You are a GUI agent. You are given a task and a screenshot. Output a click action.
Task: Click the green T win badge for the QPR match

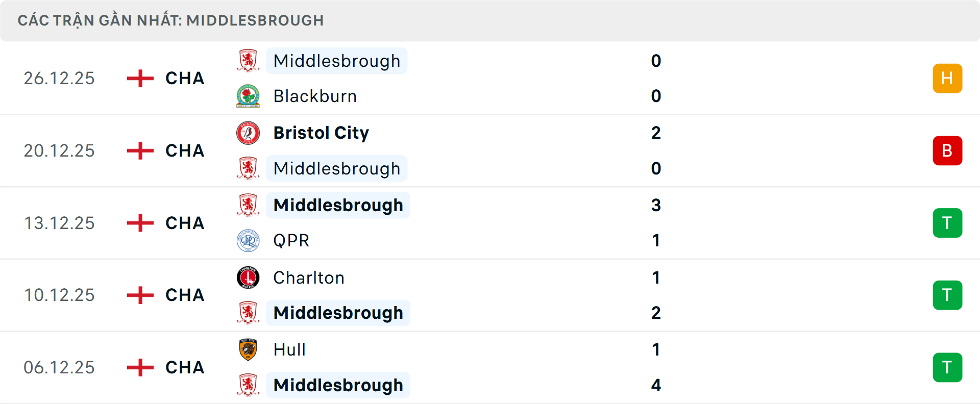pos(947,223)
